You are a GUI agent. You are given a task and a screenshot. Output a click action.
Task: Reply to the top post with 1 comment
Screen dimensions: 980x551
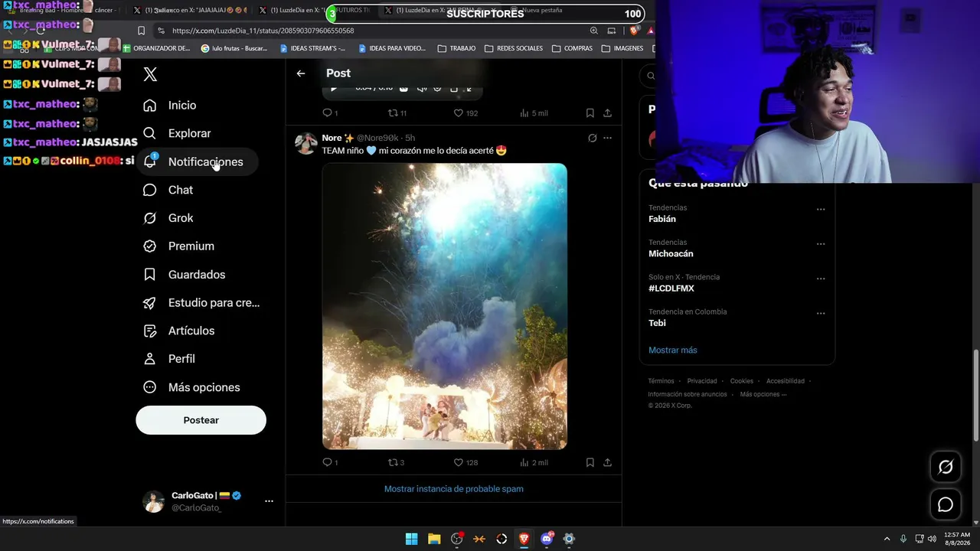point(330,113)
